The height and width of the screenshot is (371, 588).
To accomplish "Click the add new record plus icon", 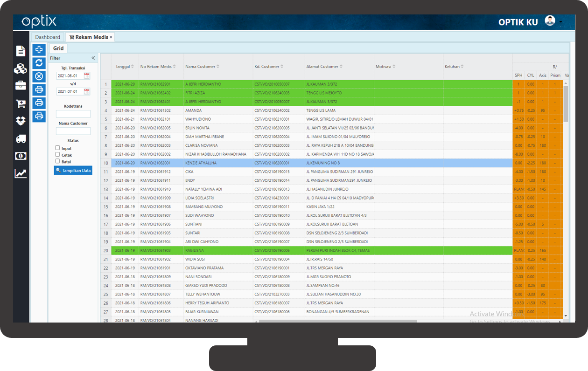I will tap(39, 50).
